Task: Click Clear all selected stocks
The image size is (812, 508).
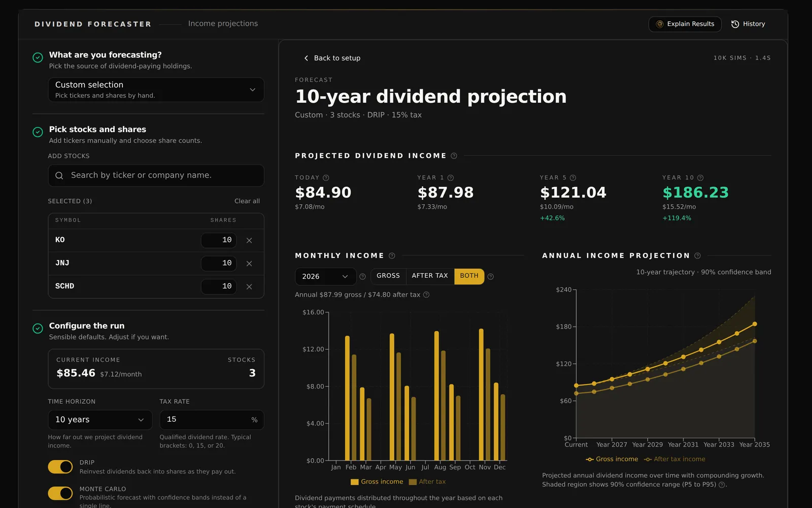Action: tap(247, 201)
